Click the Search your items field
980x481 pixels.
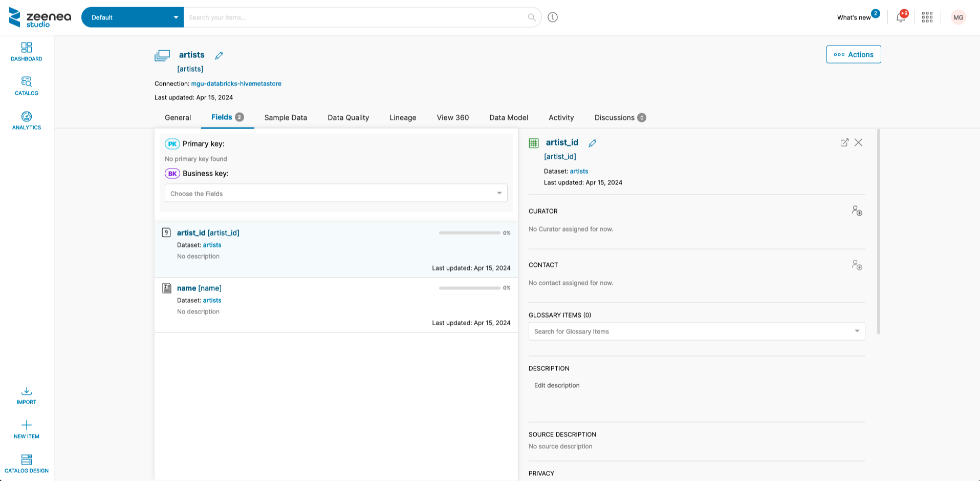coord(356,17)
